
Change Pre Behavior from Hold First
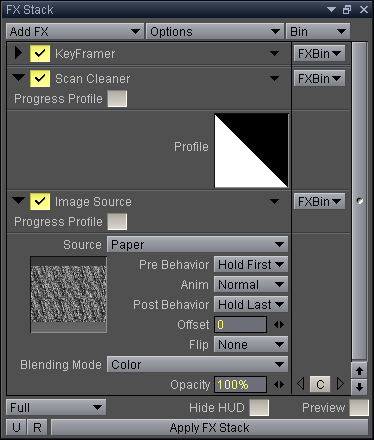[251, 265]
